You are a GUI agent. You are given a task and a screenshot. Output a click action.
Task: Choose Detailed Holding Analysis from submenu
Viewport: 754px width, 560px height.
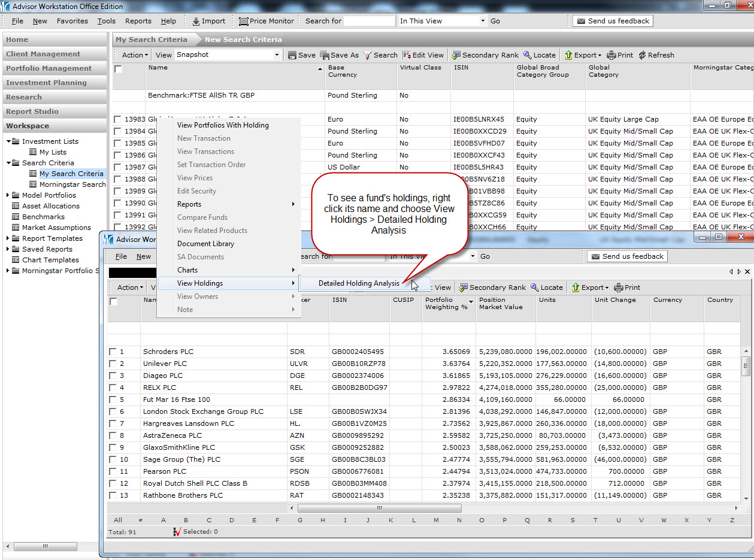pyautogui.click(x=359, y=283)
